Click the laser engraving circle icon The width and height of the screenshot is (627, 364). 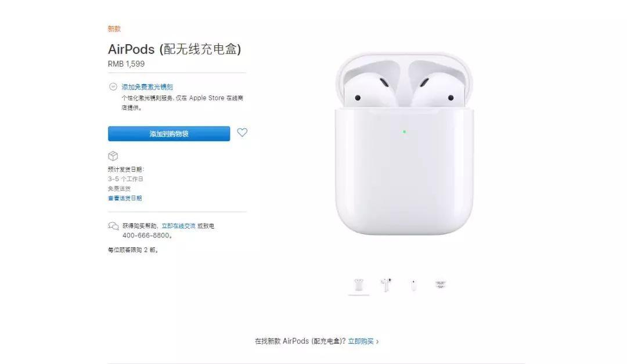[x=113, y=87]
